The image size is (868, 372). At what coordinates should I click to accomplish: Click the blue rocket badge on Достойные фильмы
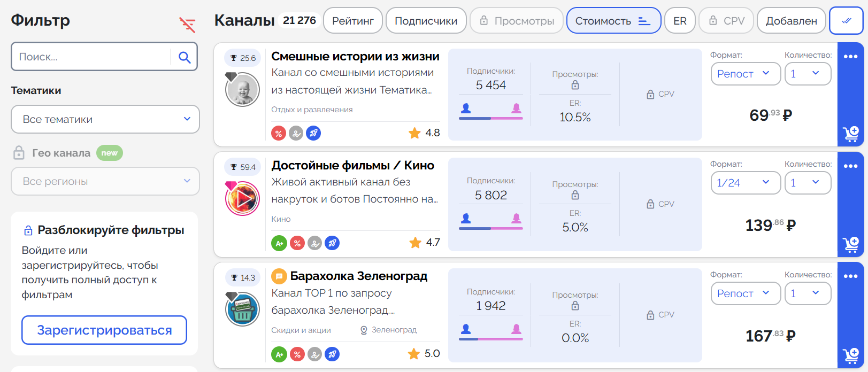click(x=332, y=243)
